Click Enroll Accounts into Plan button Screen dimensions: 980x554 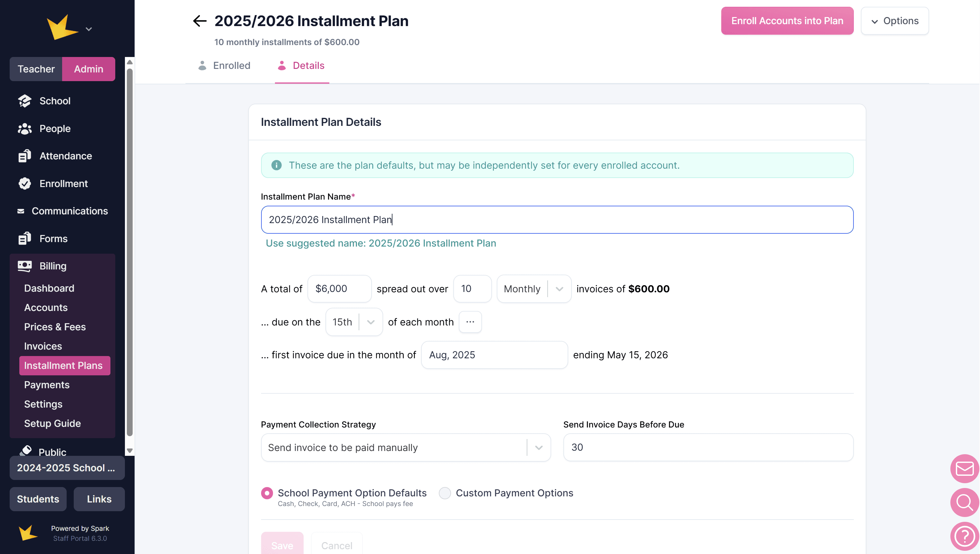click(787, 21)
